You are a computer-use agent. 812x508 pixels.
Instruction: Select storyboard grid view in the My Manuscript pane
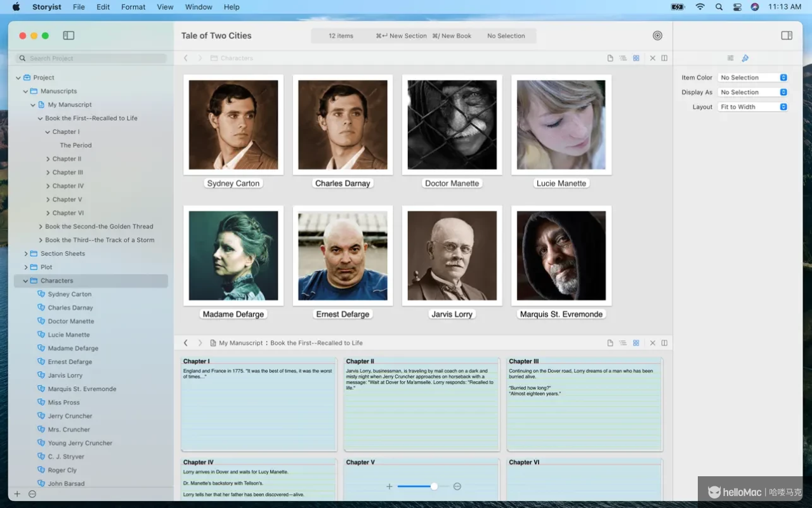(636, 343)
